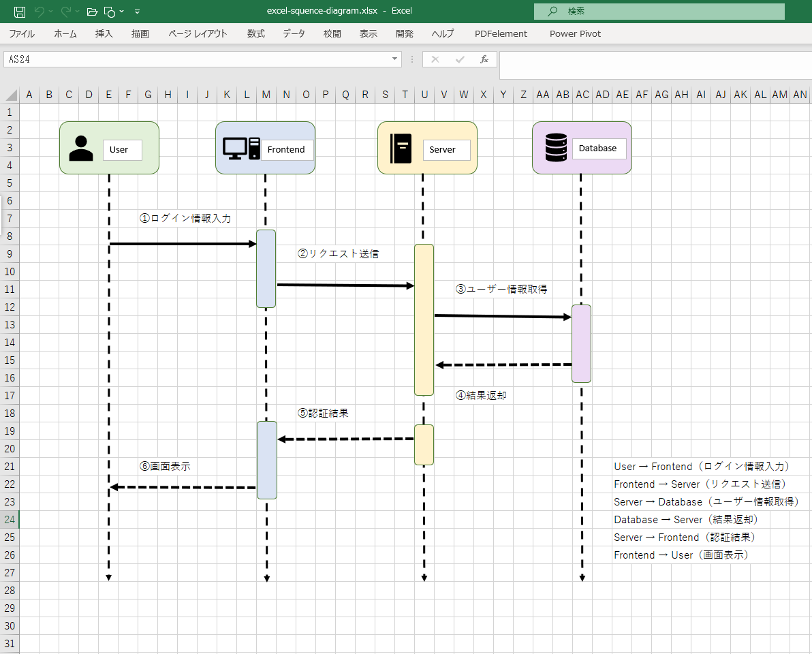The image size is (812, 654).
Task: Select the Server book icon in diagram
Action: (x=400, y=149)
